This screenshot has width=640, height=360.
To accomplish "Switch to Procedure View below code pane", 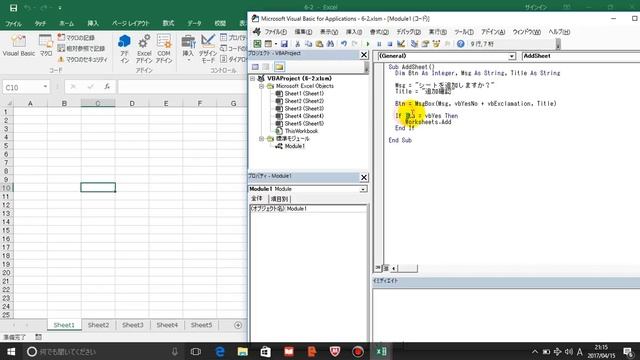I will [x=378, y=268].
